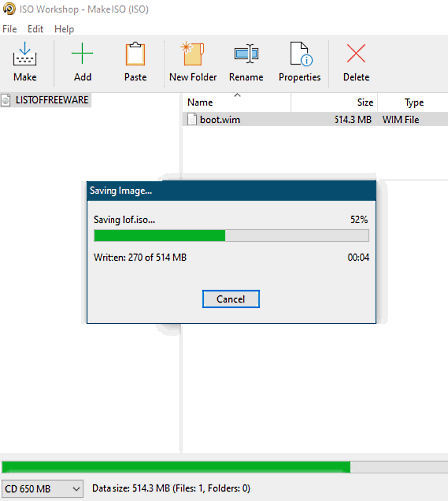Sort files by the Size column header
Image resolution: width=448 pixels, height=501 pixels.
point(335,102)
